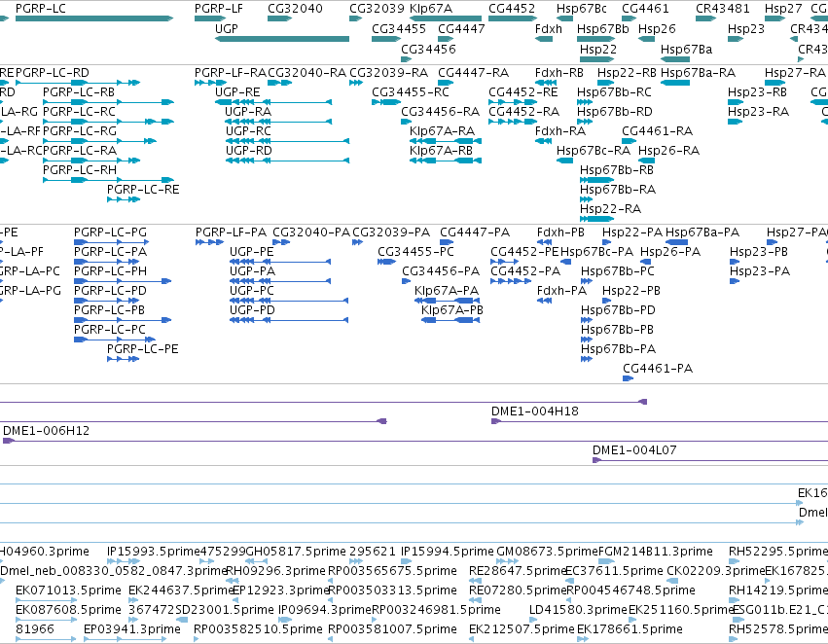Screen dimensions: 828x644
Task: Select transcript Fdxh-RB label
Action: [559, 73]
